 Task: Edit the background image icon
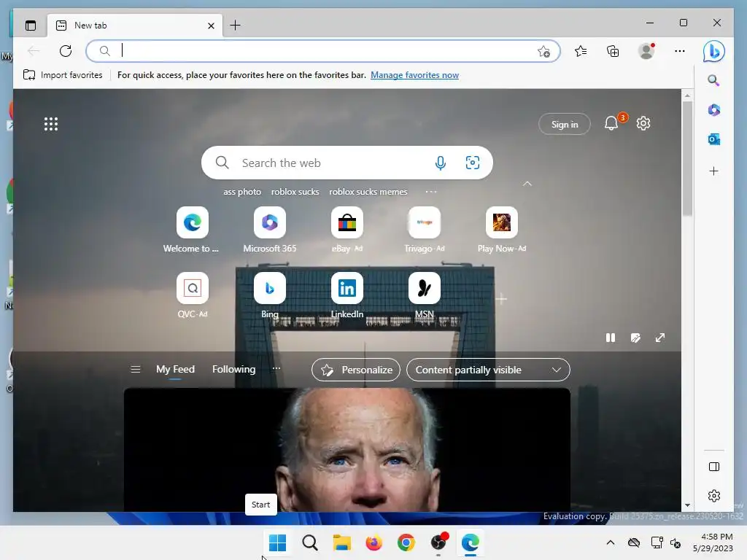pos(635,338)
